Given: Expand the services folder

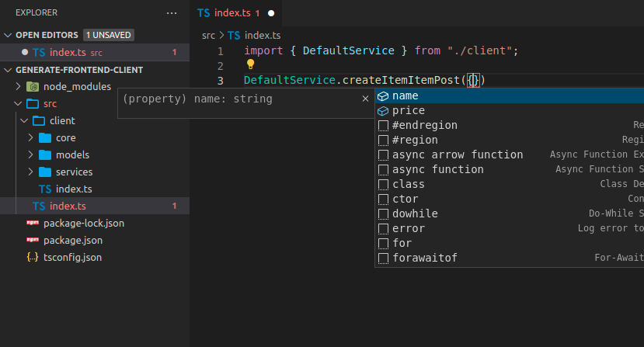Looking at the screenshot, I should point(30,172).
